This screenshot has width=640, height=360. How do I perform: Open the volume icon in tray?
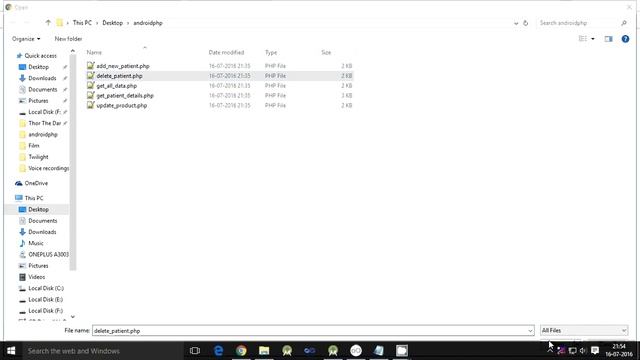pos(583,351)
